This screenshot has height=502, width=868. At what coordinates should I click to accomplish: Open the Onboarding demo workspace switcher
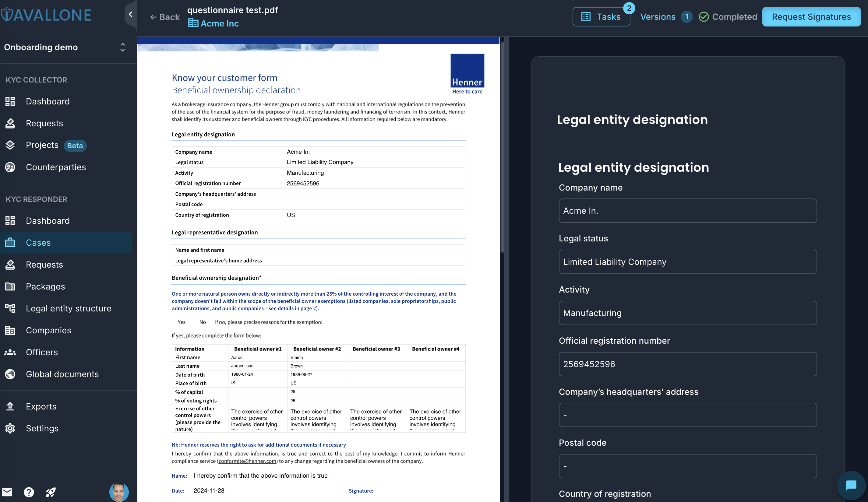(x=65, y=47)
